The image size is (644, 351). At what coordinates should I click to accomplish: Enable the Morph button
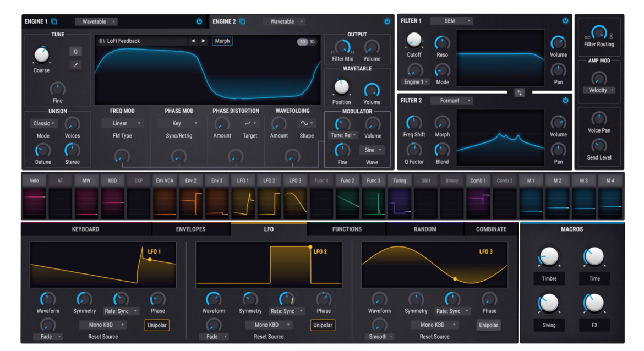point(222,41)
